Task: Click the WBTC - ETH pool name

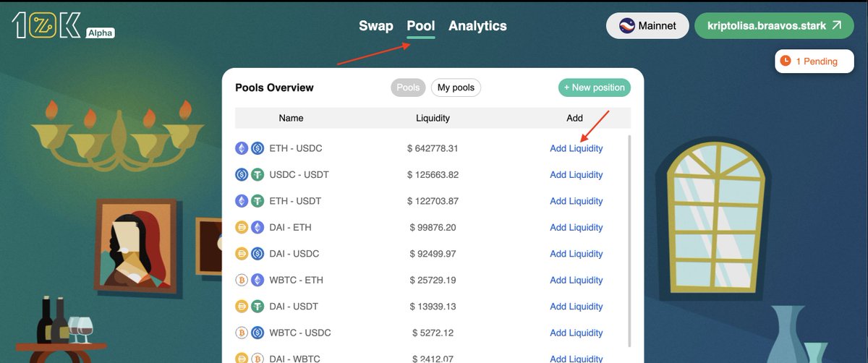Action: point(295,280)
